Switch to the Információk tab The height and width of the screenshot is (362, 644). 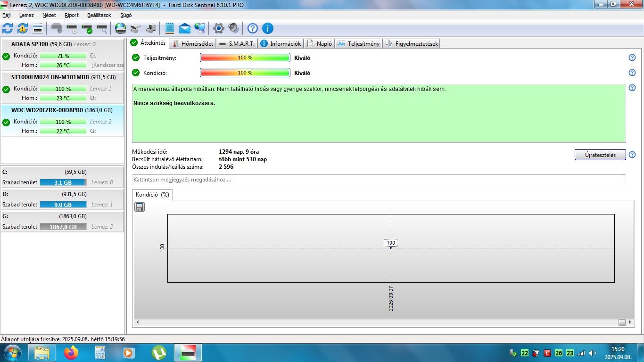tap(281, 43)
